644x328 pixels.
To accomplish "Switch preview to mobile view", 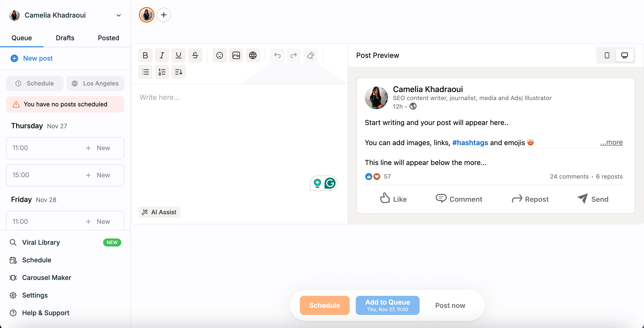I will point(607,55).
